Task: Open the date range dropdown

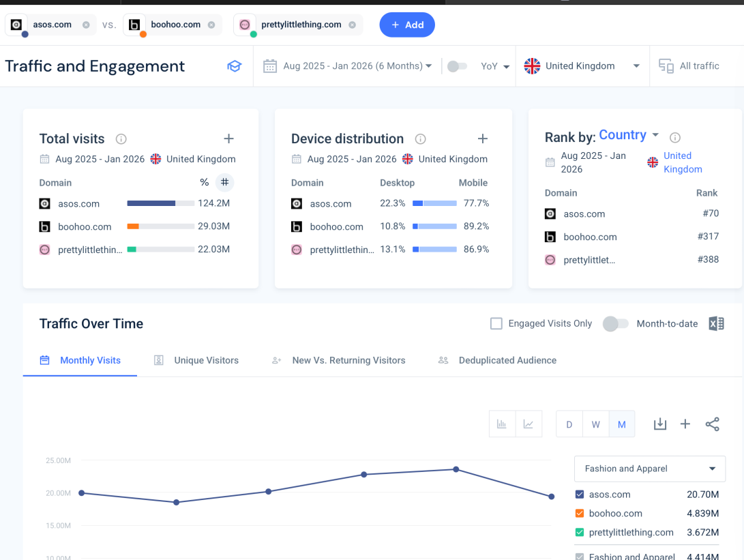Action: (x=348, y=66)
